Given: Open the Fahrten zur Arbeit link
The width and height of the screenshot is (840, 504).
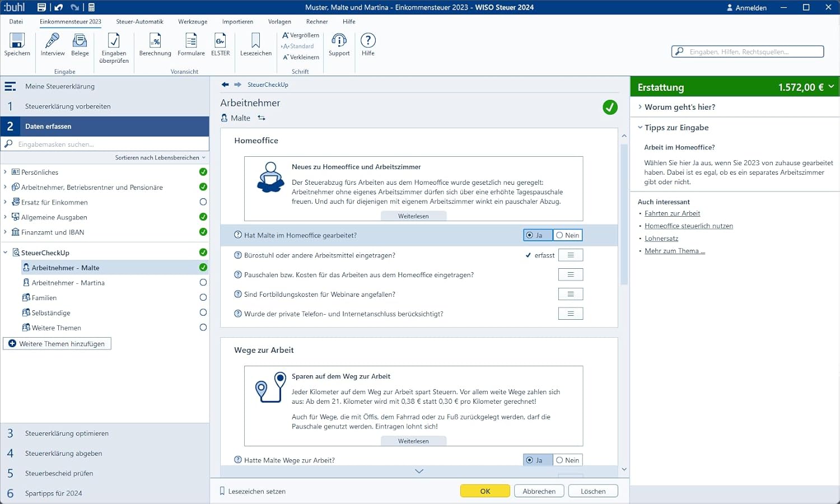Looking at the screenshot, I should 672,213.
